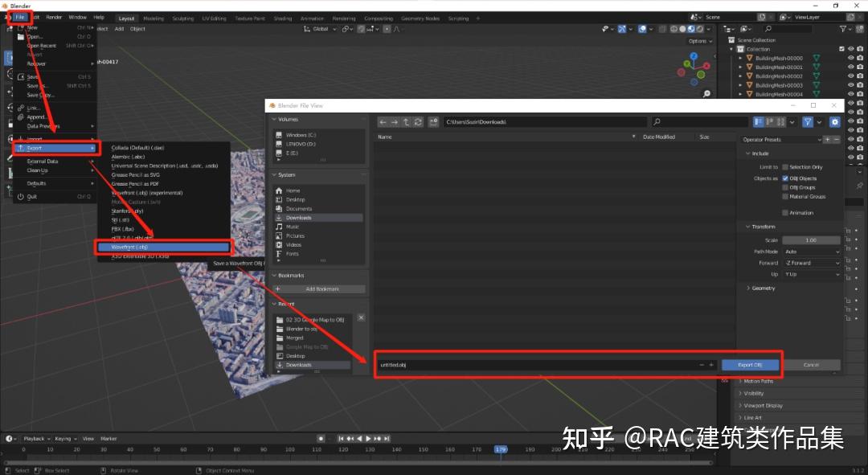Refresh the file list

tap(418, 122)
